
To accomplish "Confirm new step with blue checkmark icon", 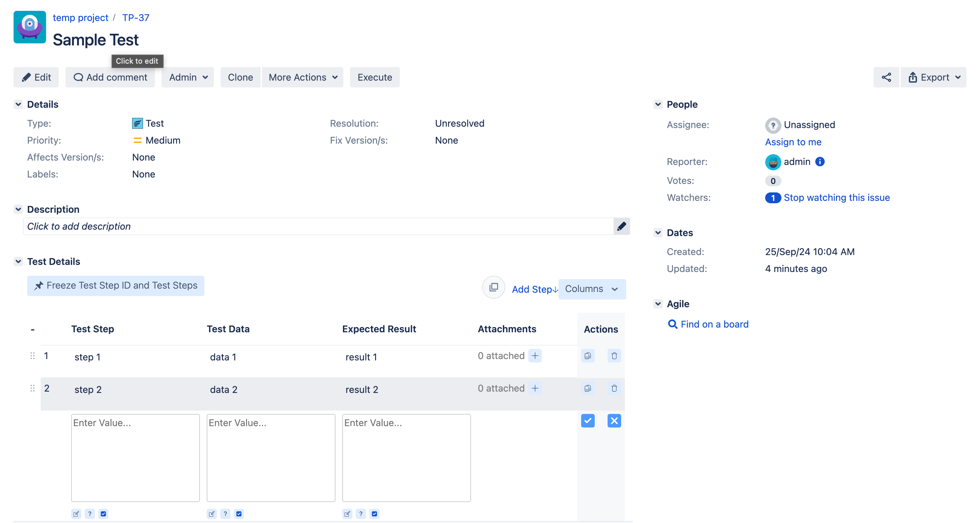I will point(587,421).
